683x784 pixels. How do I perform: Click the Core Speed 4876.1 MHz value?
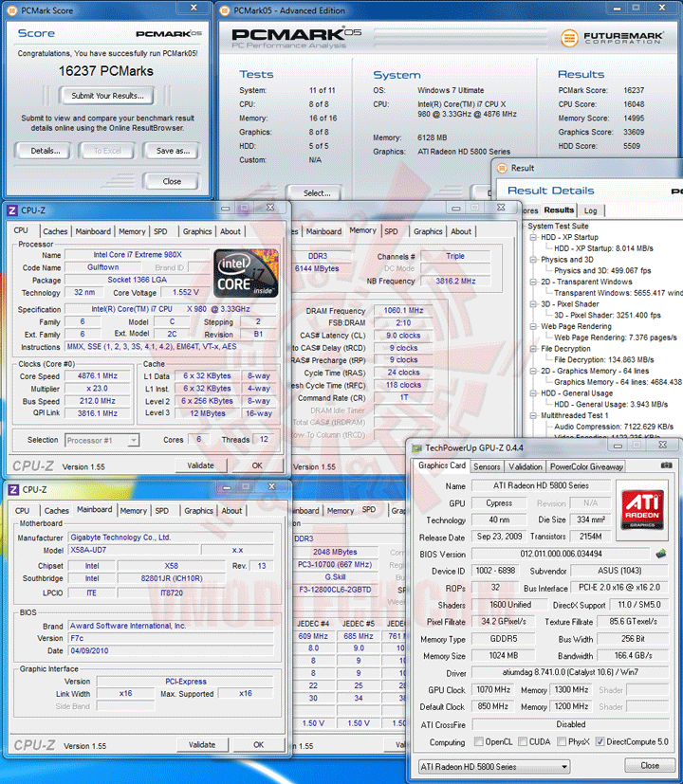pyautogui.click(x=98, y=376)
